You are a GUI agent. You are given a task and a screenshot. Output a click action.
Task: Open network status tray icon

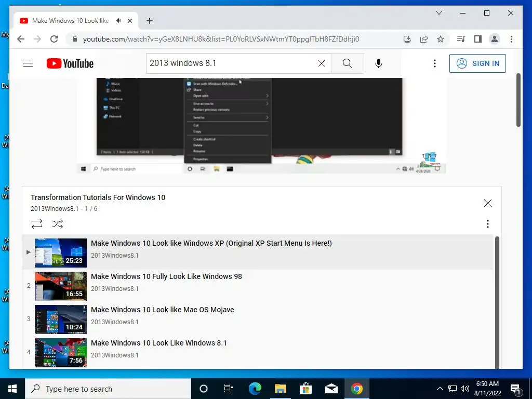[x=453, y=389]
